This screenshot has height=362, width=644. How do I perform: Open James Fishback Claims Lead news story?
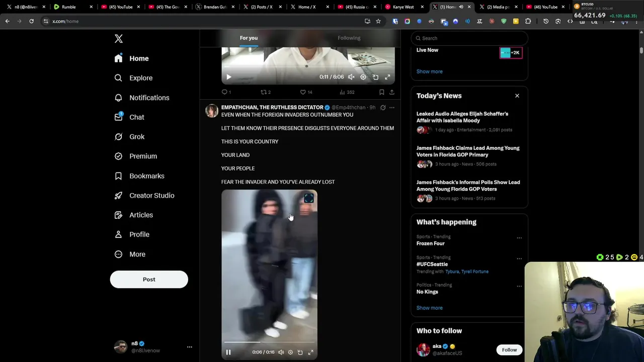click(469, 156)
